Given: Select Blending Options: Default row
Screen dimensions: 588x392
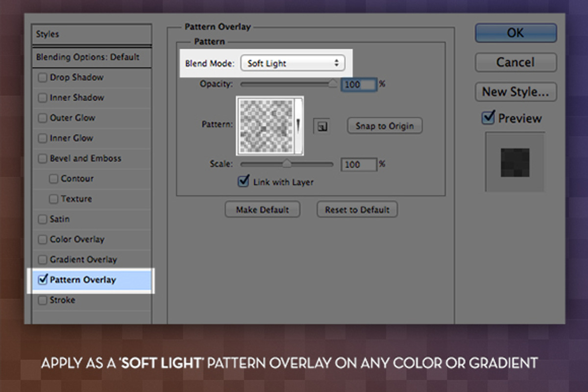Looking at the screenshot, I should tap(92, 57).
